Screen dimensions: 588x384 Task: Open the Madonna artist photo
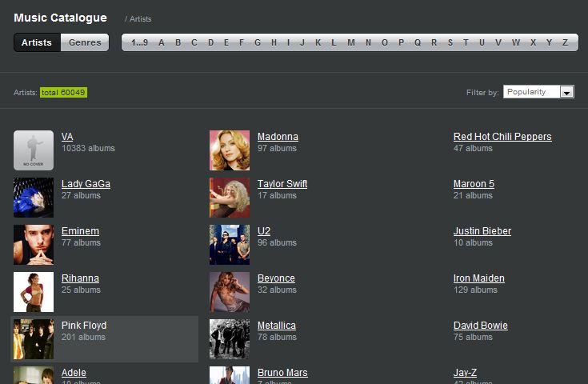coord(230,150)
